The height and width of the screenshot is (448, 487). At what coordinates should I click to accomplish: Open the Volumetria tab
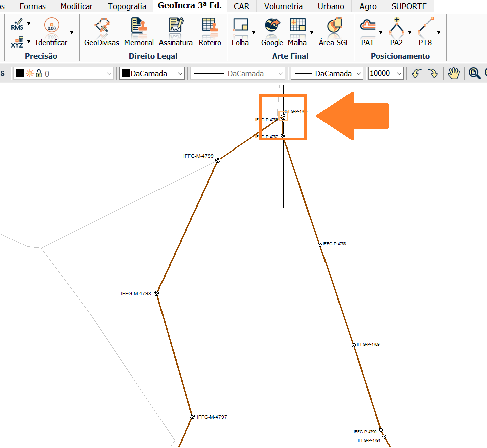pos(283,6)
